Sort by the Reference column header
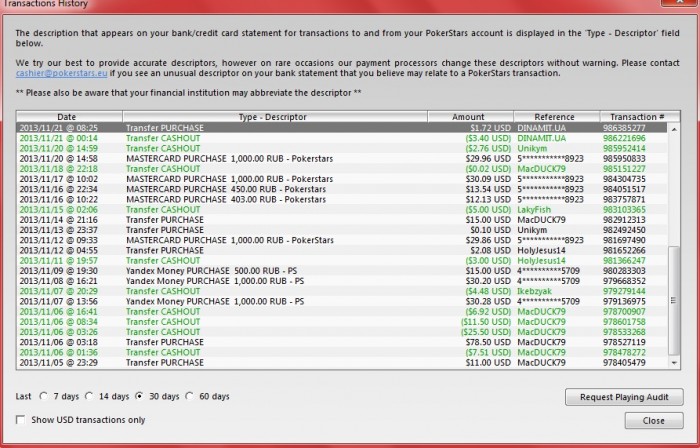Screen dimensions: 700x448 click(x=557, y=117)
